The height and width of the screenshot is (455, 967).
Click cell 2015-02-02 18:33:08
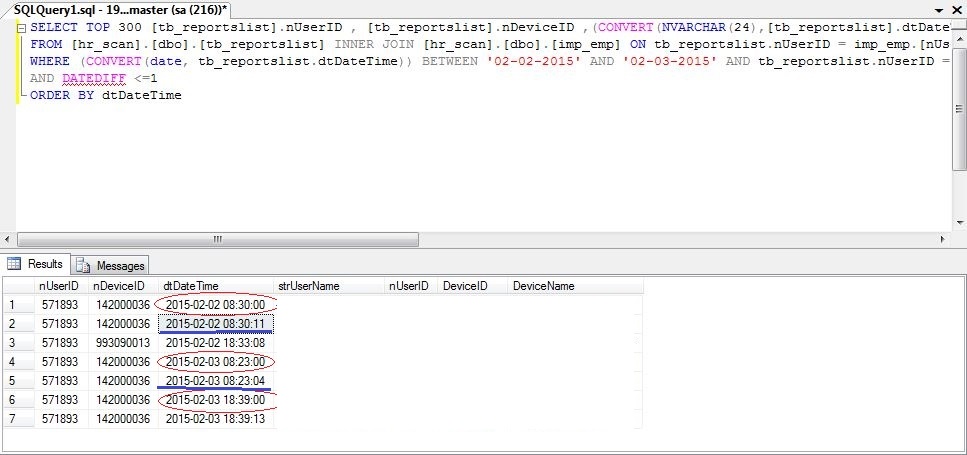coord(216,343)
